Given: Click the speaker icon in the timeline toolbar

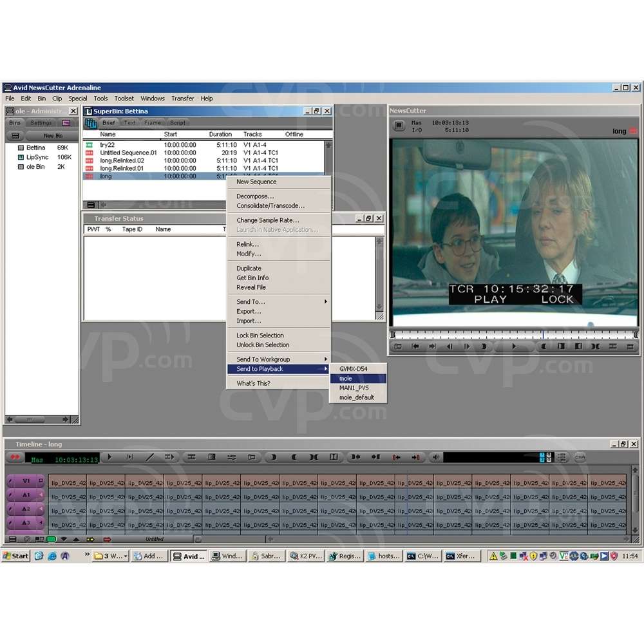Looking at the screenshot, I should tap(436, 457).
